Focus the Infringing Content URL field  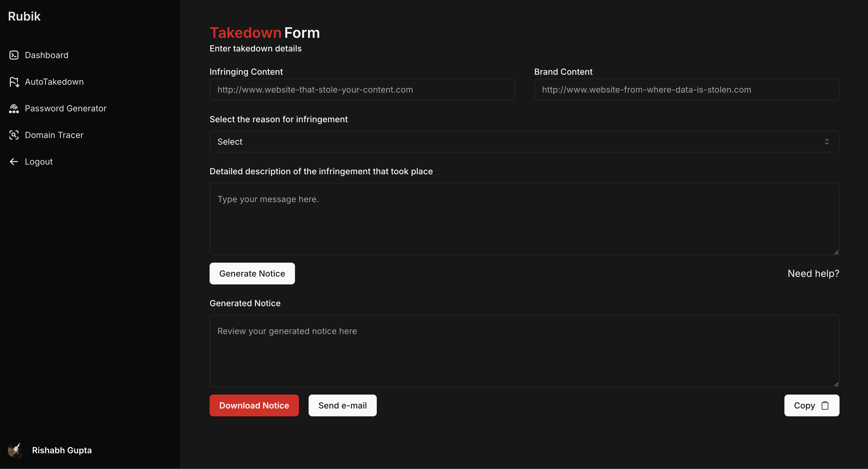[362, 90]
